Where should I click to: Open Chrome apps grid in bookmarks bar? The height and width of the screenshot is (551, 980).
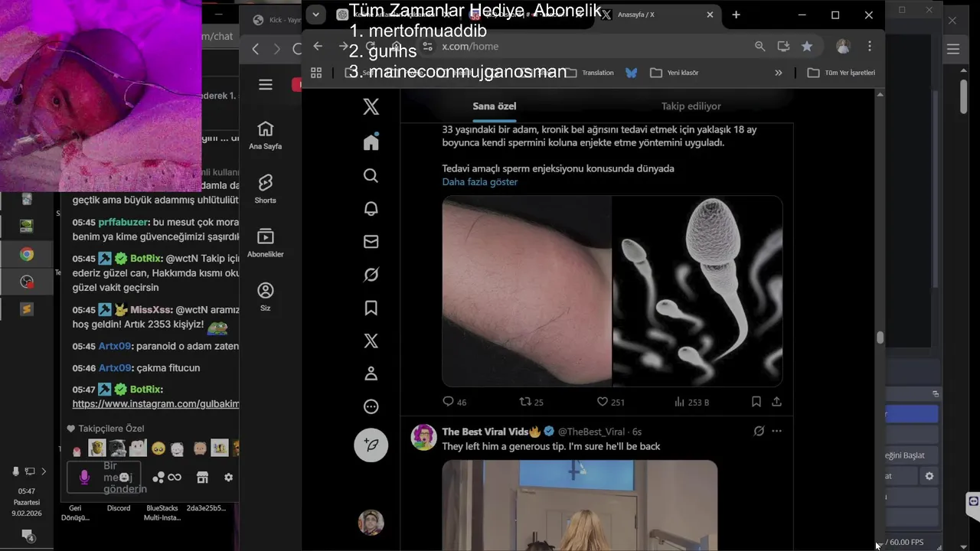[x=316, y=73]
